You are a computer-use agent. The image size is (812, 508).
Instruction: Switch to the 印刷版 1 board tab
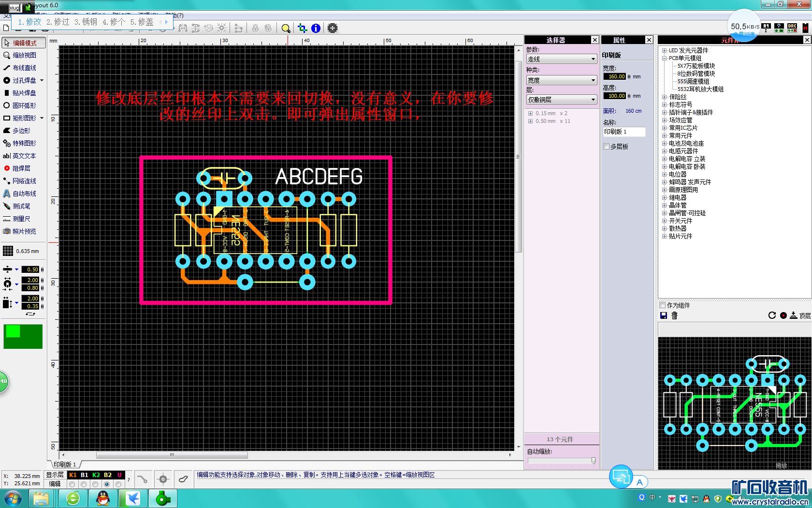[x=65, y=464]
